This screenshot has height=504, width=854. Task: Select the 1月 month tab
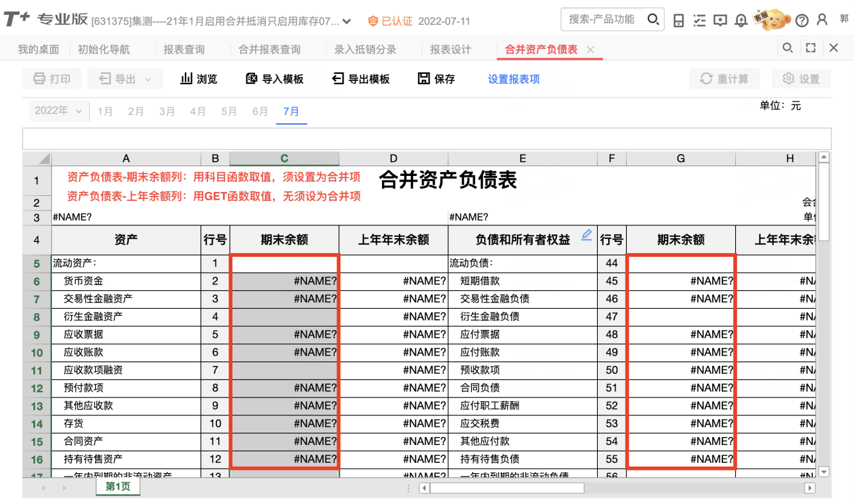(105, 112)
